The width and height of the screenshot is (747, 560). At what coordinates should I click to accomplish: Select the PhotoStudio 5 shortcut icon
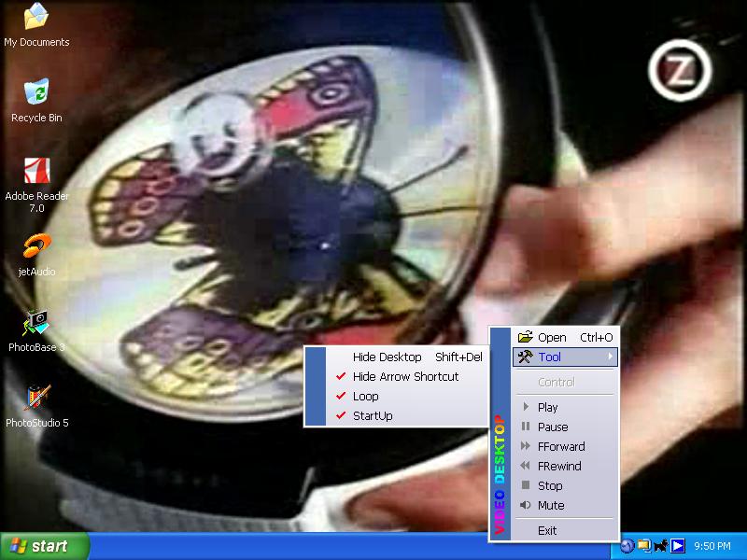pos(36,399)
